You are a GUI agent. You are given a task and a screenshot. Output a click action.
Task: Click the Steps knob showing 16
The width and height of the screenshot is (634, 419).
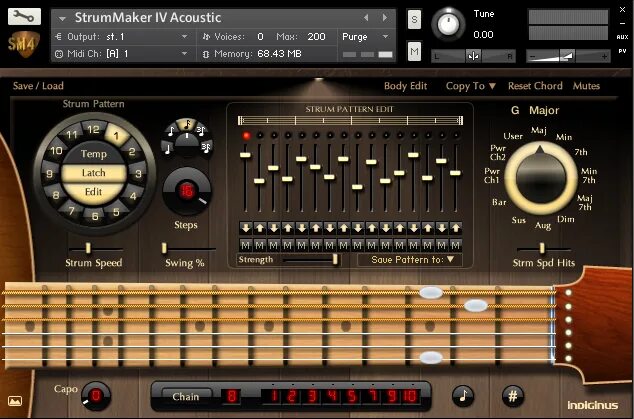(187, 191)
